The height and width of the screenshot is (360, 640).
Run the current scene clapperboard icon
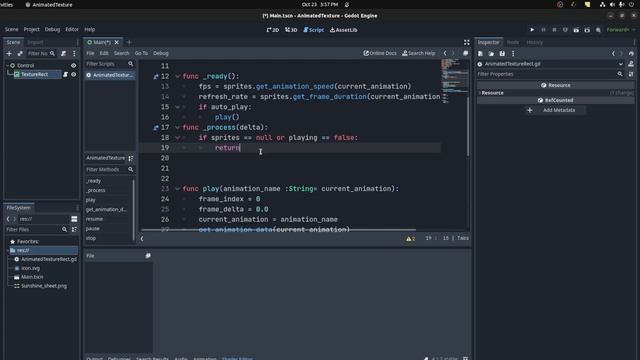point(576,30)
